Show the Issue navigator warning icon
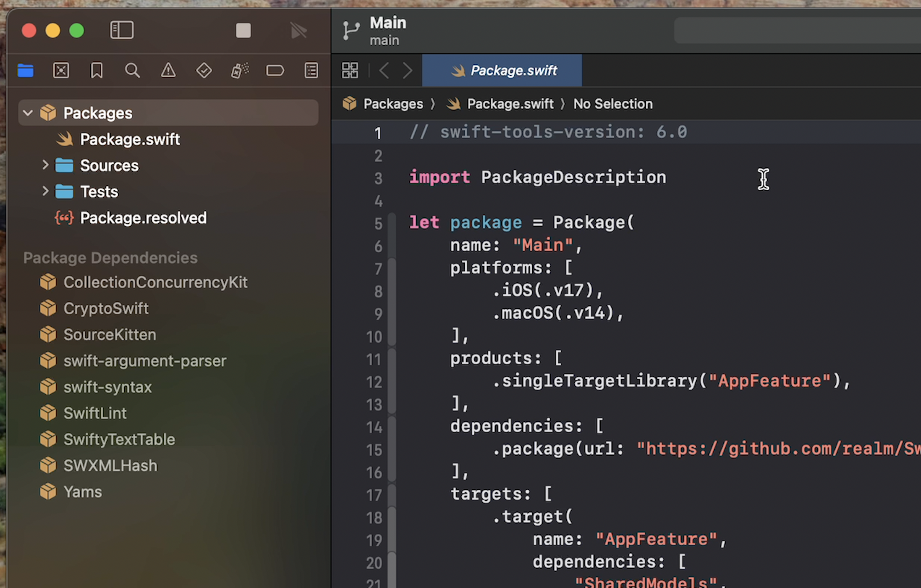The width and height of the screenshot is (921, 588). [x=168, y=71]
